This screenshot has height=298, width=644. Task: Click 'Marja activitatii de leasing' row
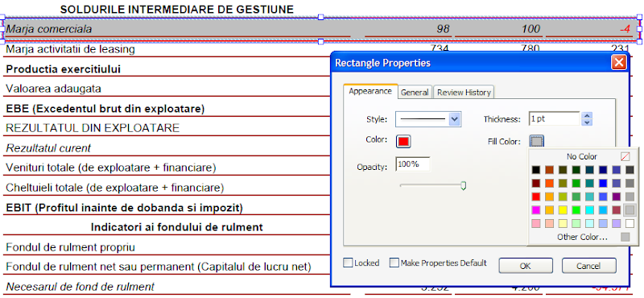click(70, 49)
